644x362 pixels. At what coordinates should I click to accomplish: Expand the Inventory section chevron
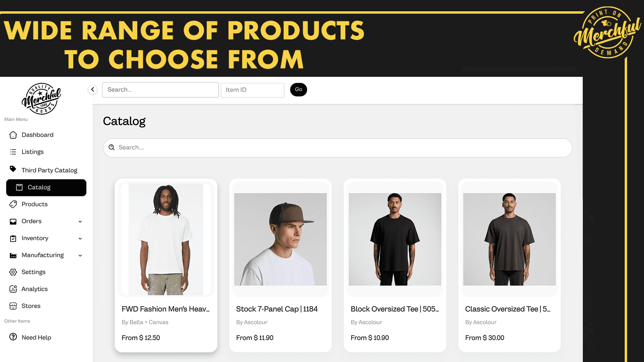[80, 238]
